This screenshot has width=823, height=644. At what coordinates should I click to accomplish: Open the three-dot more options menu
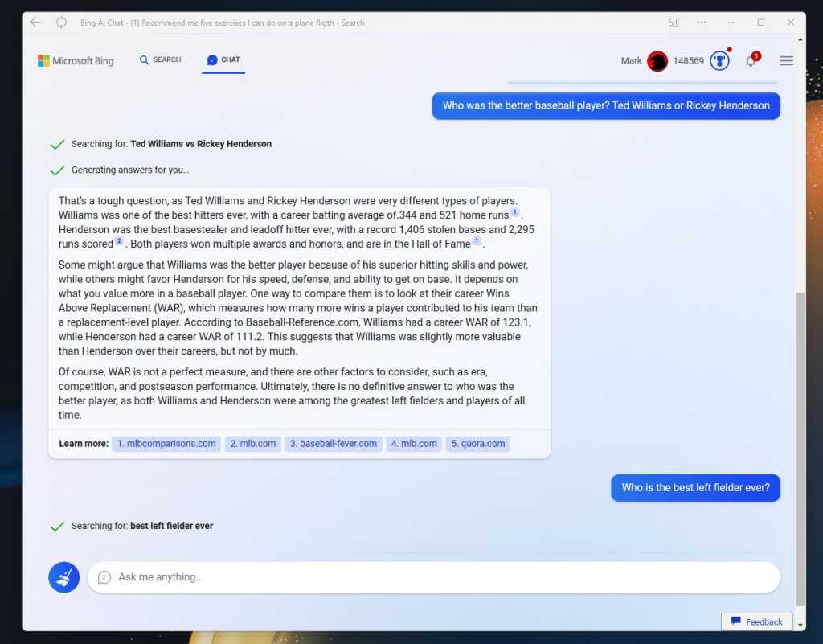coord(701,22)
